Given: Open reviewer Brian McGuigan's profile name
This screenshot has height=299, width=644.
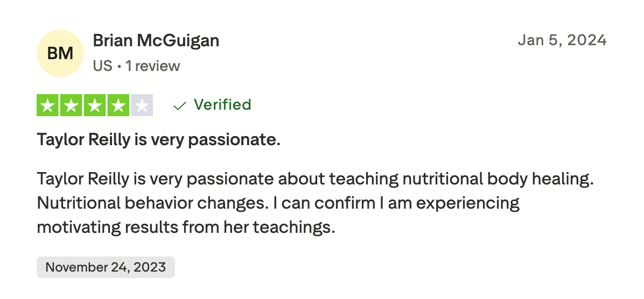Looking at the screenshot, I should (156, 40).
